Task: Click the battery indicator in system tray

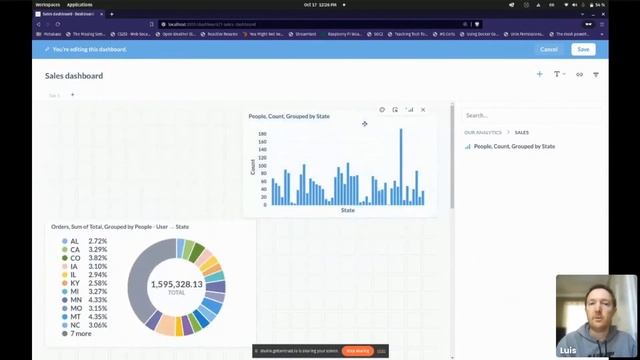Action: click(x=597, y=5)
